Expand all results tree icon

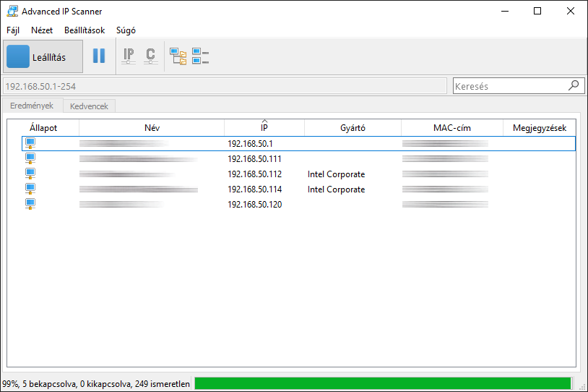point(178,56)
